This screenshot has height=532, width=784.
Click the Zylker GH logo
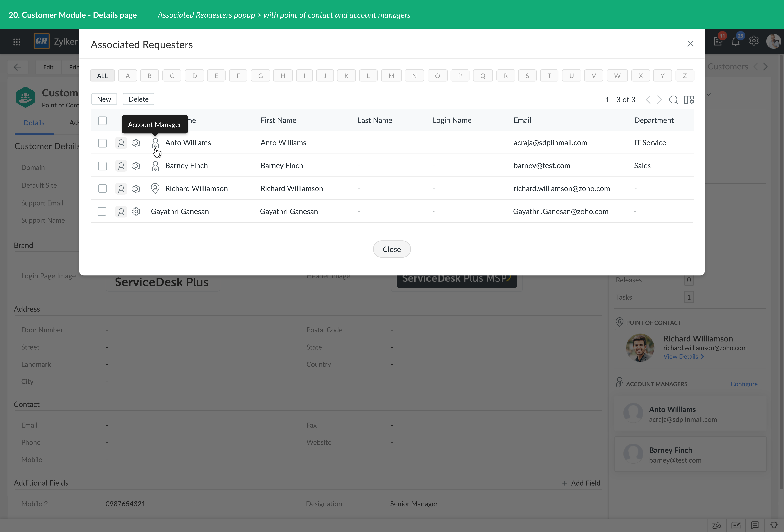tap(42, 41)
